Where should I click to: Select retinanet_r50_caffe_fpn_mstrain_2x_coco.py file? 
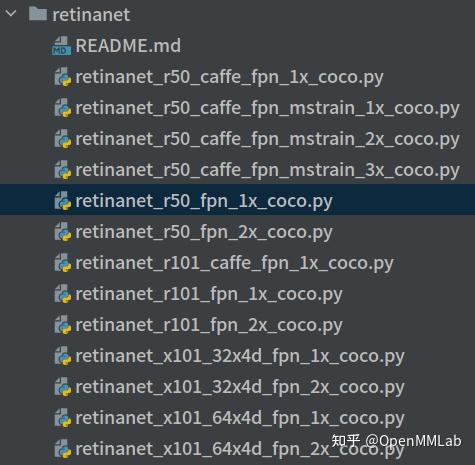point(268,140)
